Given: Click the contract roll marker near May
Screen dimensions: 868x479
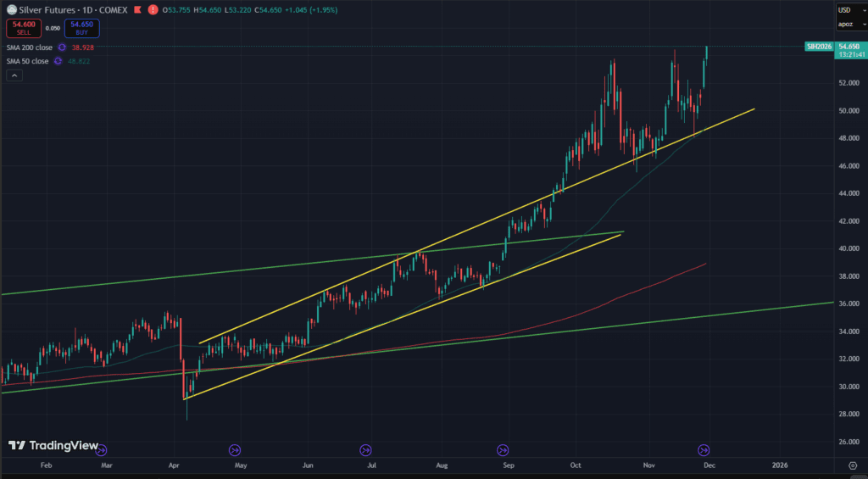Looking at the screenshot, I should click(235, 449).
